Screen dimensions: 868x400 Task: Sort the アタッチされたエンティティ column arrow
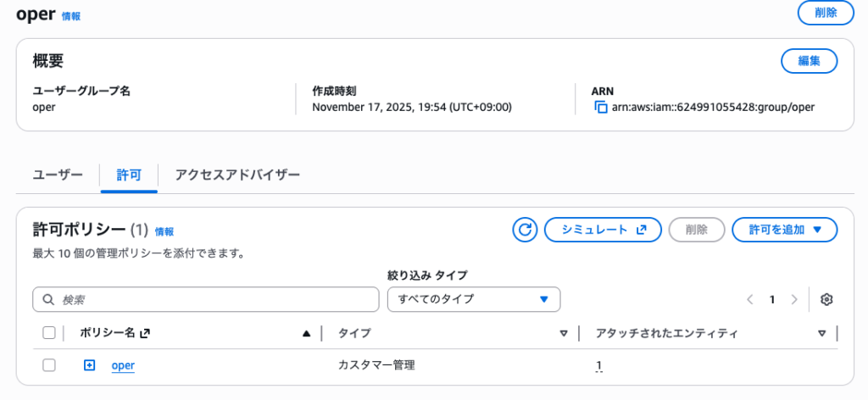pyautogui.click(x=821, y=334)
